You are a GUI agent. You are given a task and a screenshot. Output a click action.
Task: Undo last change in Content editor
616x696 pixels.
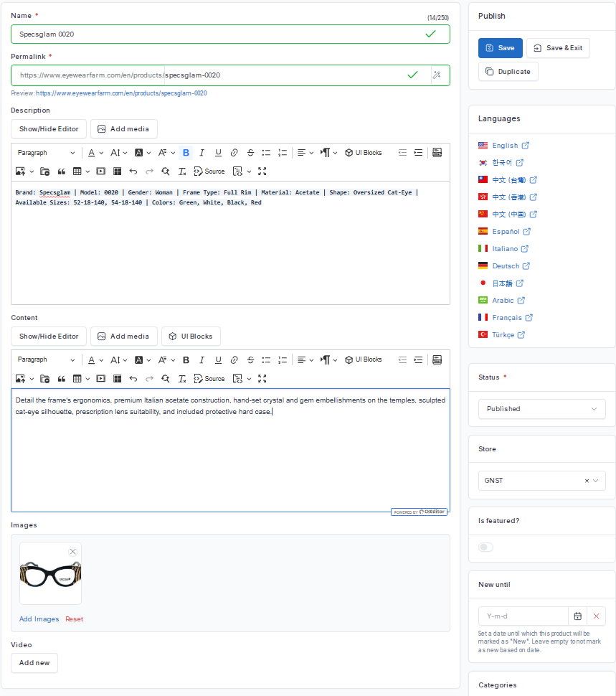tap(133, 379)
